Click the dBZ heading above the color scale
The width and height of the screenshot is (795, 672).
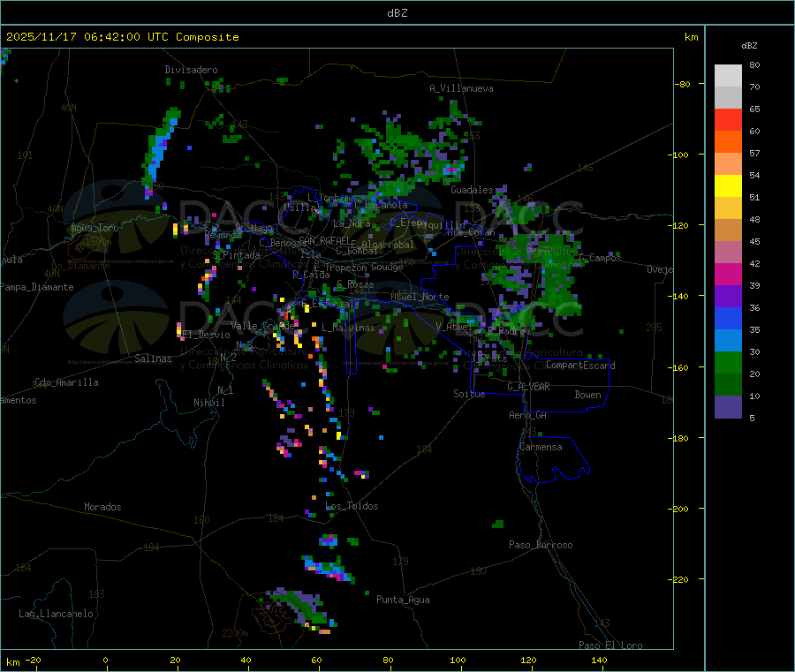click(749, 46)
